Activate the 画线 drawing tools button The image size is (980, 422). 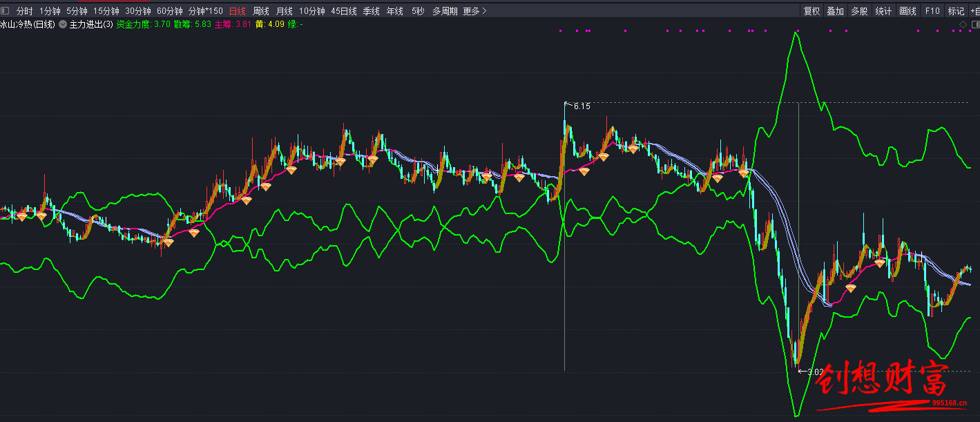907,11
